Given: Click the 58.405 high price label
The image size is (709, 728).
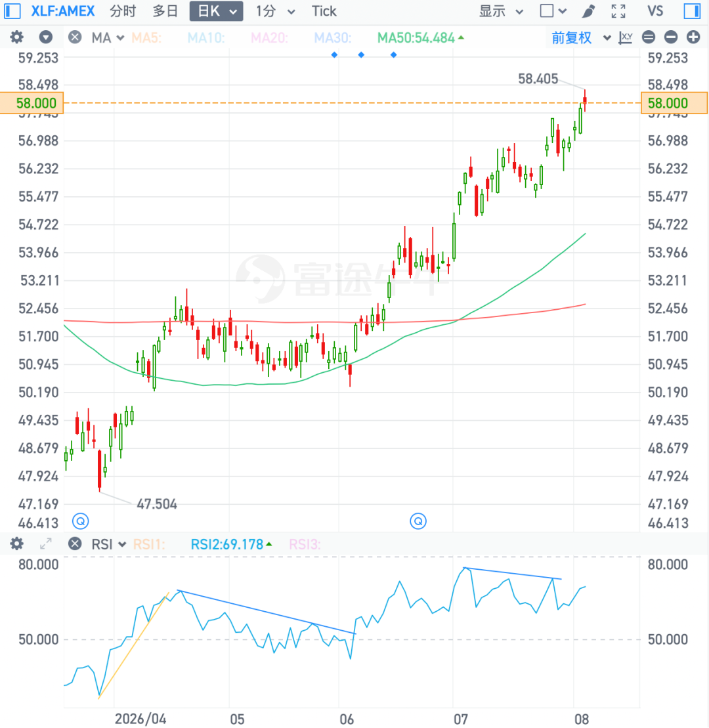Looking at the screenshot, I should point(538,79).
